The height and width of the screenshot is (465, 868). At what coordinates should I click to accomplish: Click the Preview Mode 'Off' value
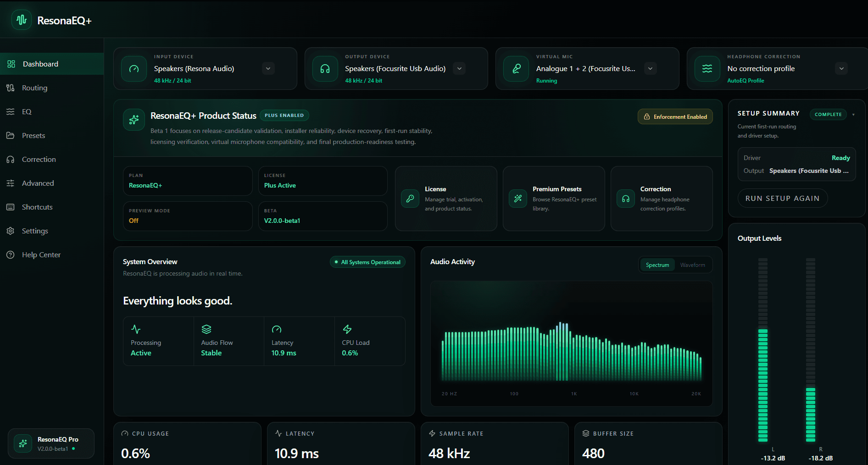134,221
